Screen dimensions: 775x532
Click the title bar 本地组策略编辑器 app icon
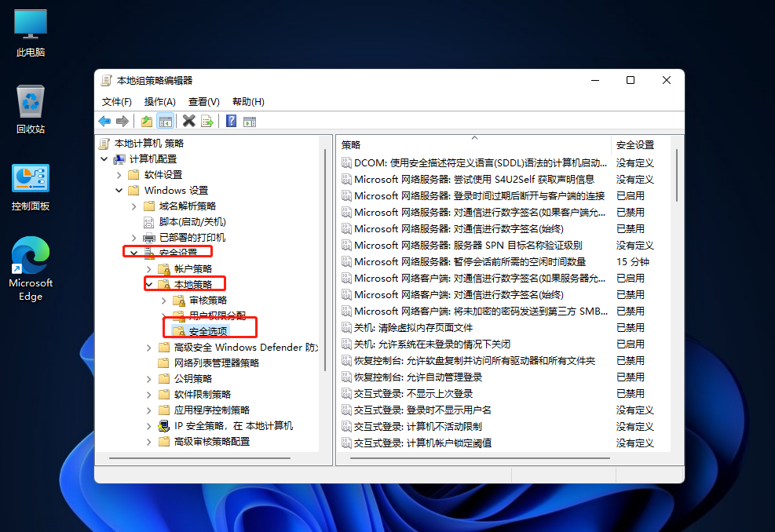click(106, 81)
